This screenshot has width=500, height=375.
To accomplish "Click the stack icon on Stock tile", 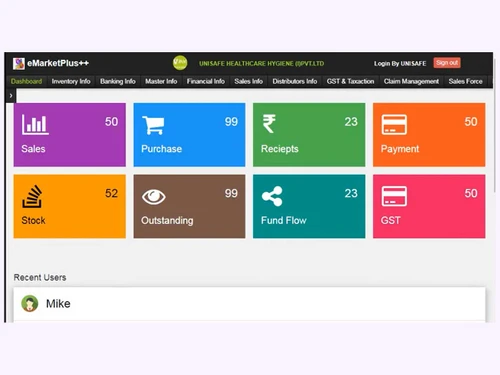I will tap(32, 197).
